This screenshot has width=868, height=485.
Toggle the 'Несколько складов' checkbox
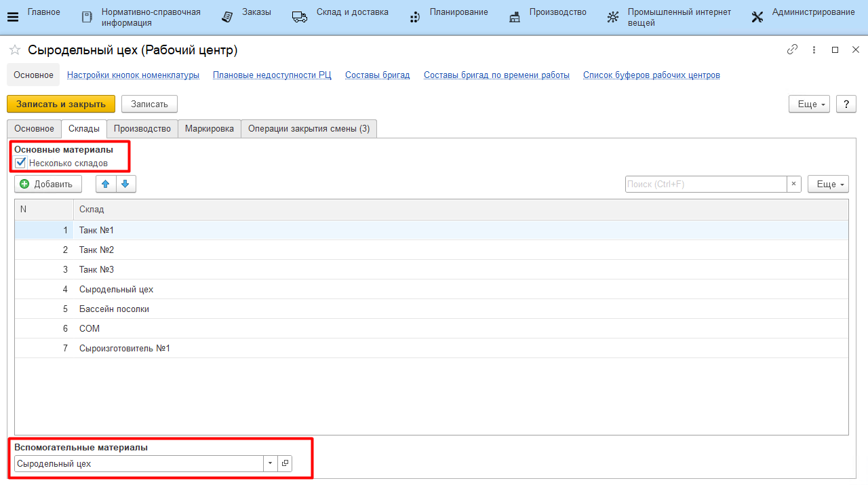coord(20,163)
